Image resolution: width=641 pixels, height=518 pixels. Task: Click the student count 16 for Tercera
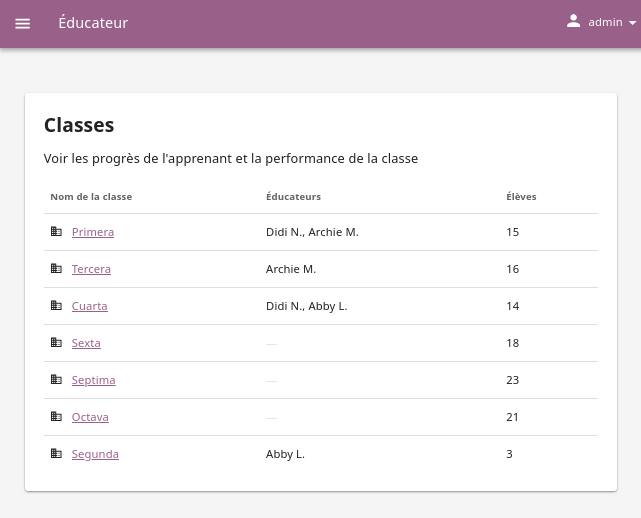click(x=513, y=269)
